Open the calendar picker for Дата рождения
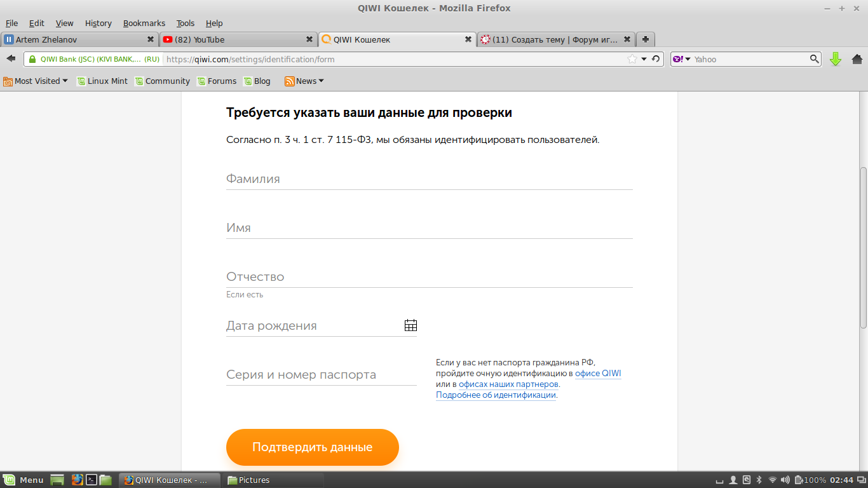Viewport: 868px width, 488px height. pos(410,325)
